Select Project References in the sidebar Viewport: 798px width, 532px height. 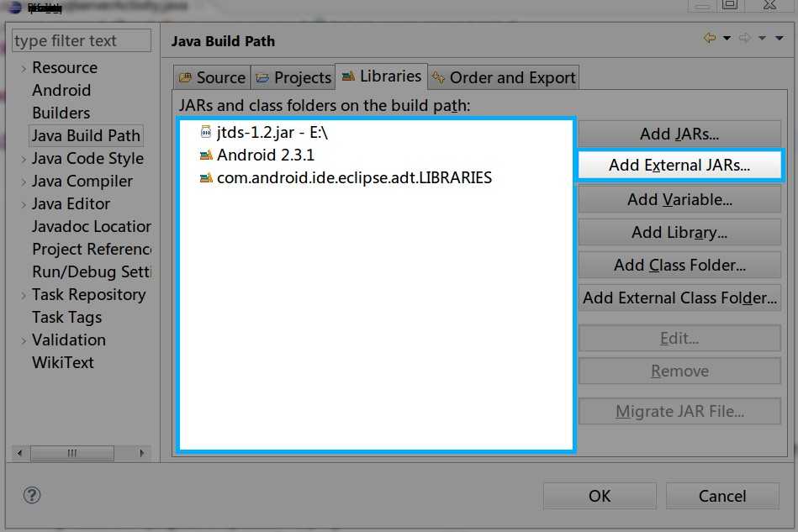tap(91, 250)
